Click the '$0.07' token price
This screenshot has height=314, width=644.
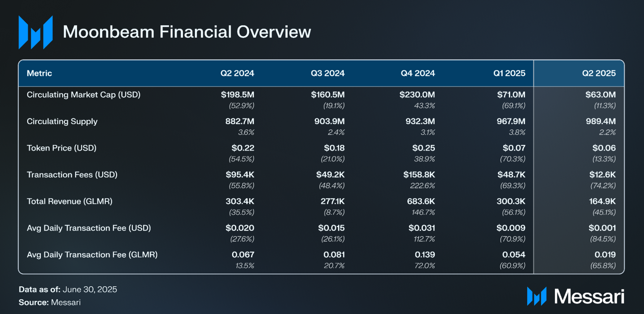514,148
